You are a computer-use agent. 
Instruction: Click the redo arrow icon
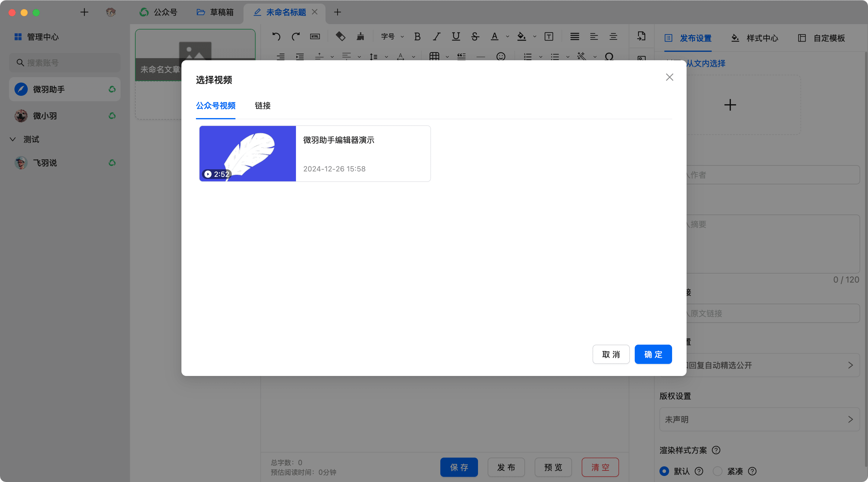pyautogui.click(x=295, y=36)
